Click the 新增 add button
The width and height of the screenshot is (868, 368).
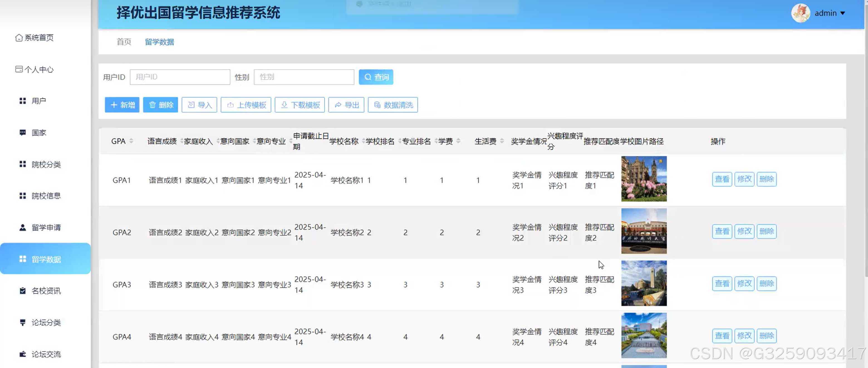click(x=122, y=105)
